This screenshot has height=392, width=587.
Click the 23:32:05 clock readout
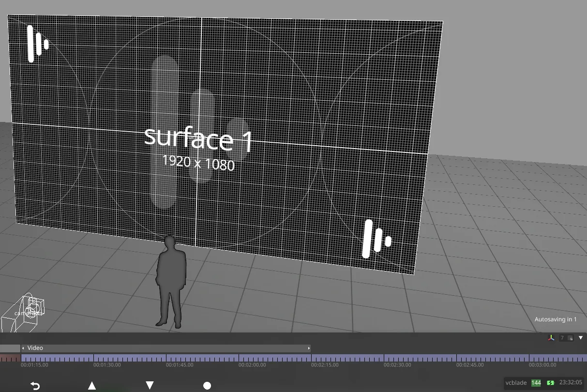[x=571, y=383]
